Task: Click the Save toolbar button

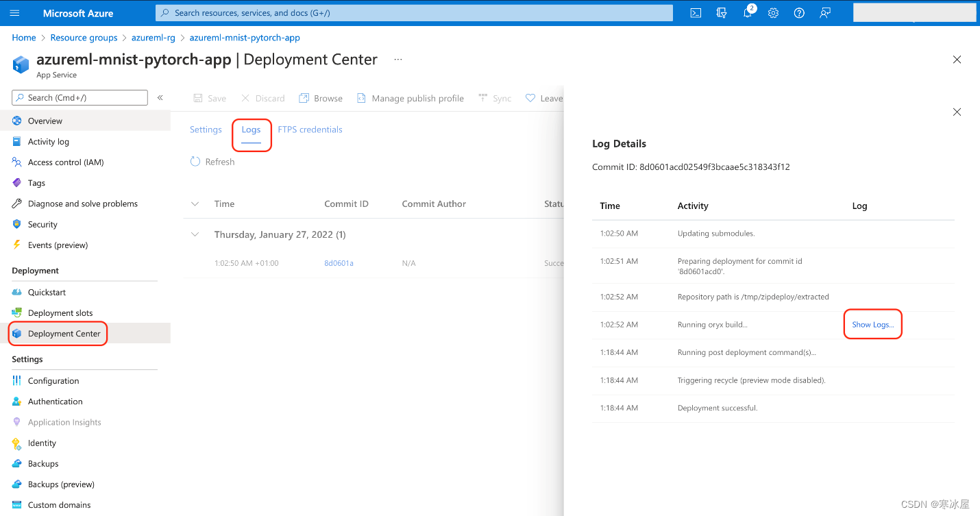Action: click(210, 98)
